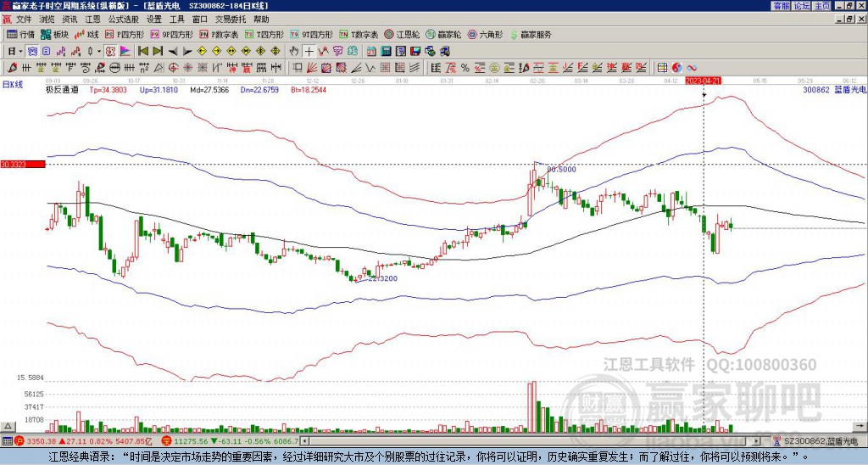This screenshot has width=868, height=465.
Task: Step chart left with black arrow
Action: click(x=173, y=52)
